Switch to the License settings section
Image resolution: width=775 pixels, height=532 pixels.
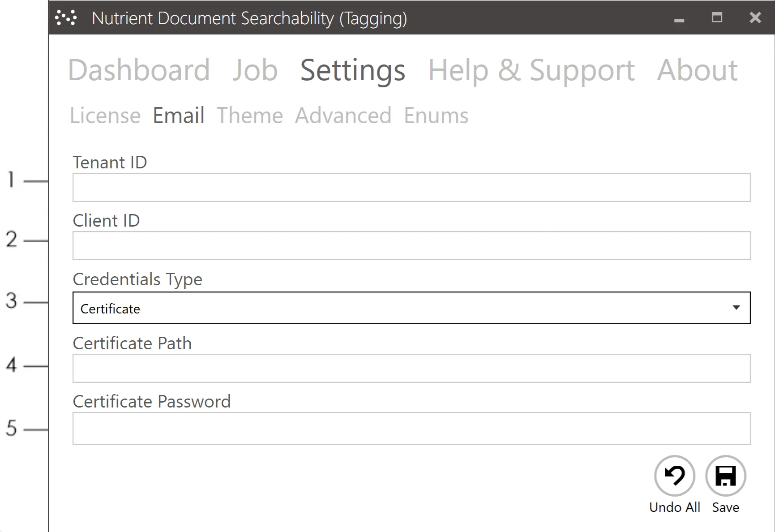tap(106, 116)
